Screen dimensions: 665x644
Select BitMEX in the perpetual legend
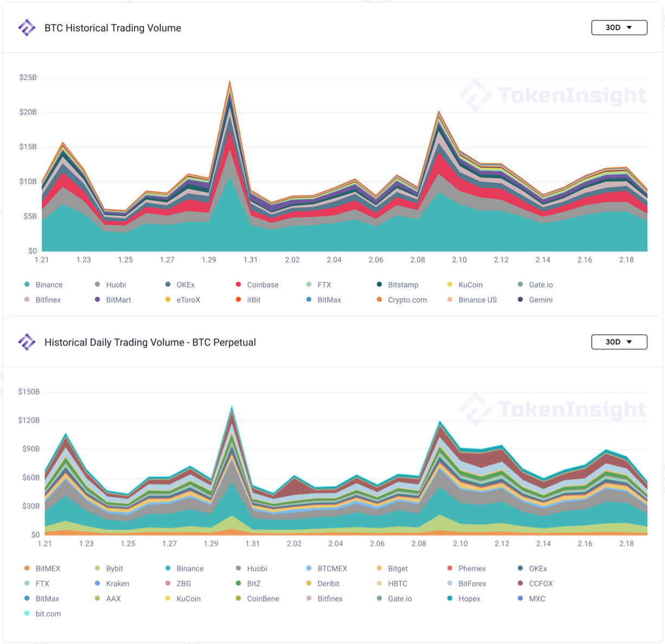pyautogui.click(x=42, y=569)
